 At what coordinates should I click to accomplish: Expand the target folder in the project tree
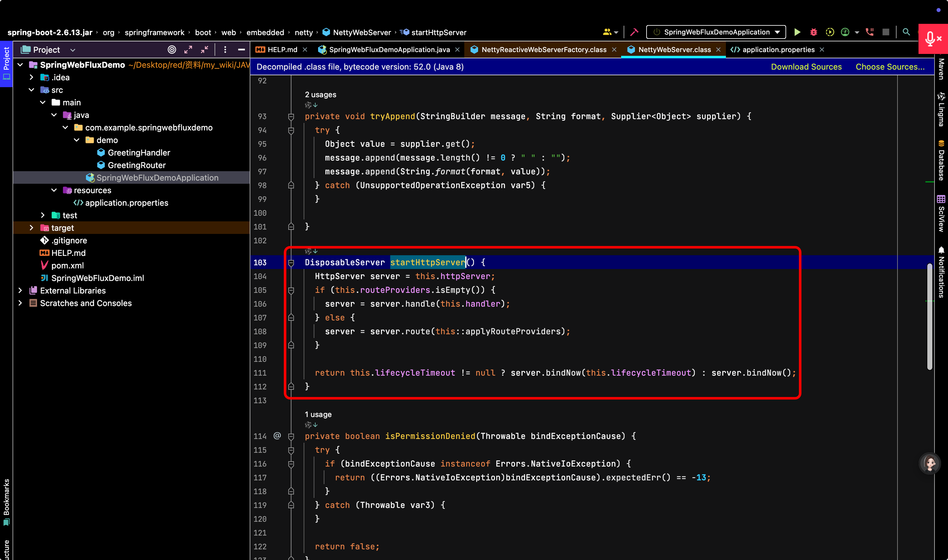(32, 228)
